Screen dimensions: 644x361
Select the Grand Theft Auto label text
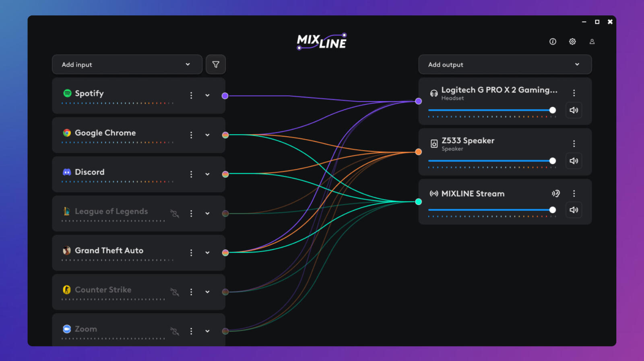click(x=109, y=250)
